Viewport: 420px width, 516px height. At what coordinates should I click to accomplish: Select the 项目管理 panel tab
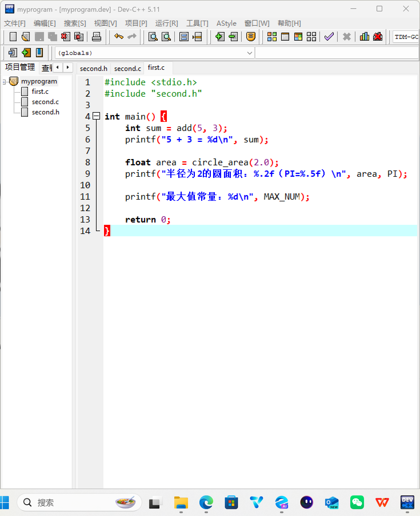[x=20, y=67]
